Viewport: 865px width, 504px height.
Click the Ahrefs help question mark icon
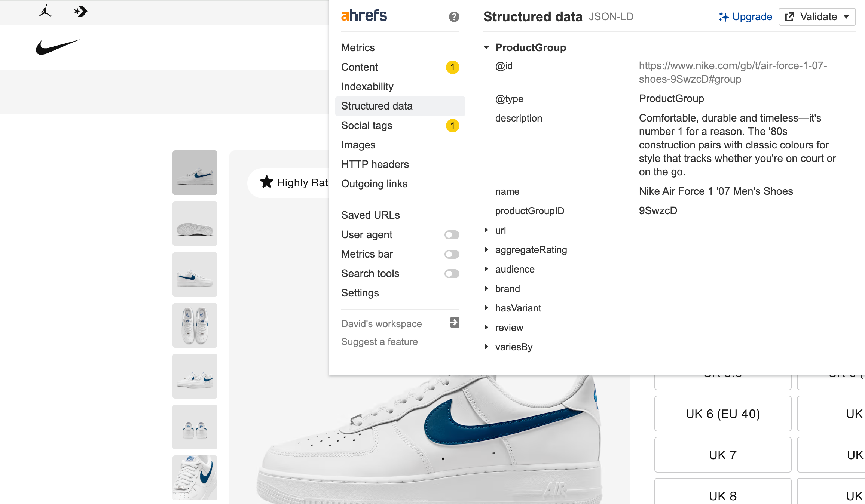click(x=454, y=17)
